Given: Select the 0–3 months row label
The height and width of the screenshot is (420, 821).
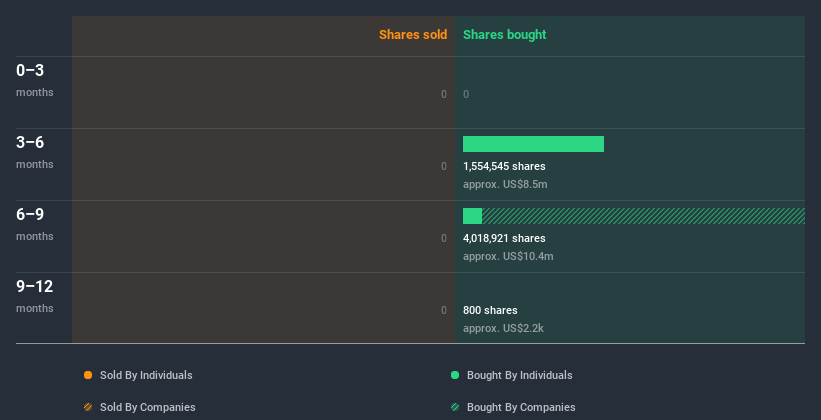Looking at the screenshot, I should pyautogui.click(x=31, y=71).
